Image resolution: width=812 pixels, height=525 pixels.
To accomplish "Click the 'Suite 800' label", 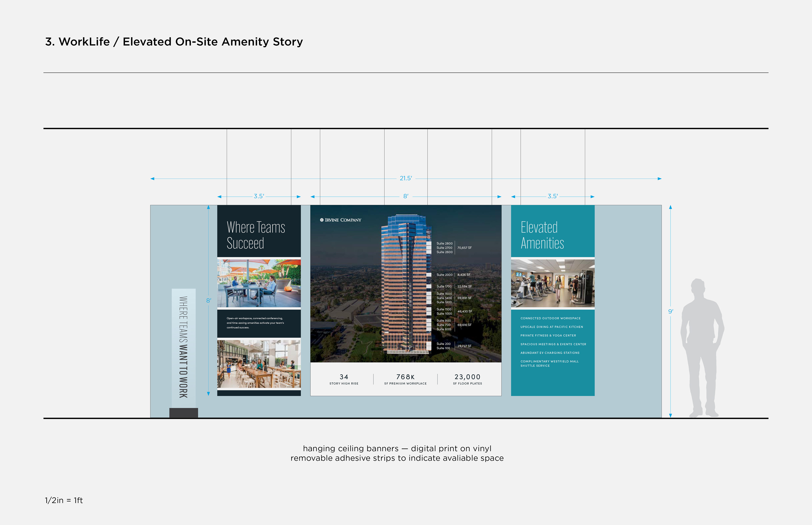I will click(443, 320).
